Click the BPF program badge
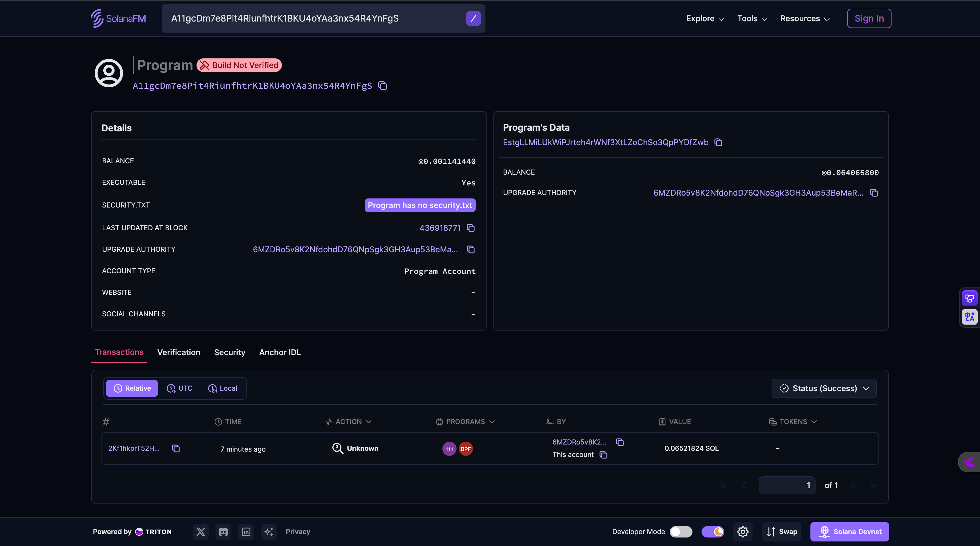Screen dimensions: 980x546 pos(466,449)
